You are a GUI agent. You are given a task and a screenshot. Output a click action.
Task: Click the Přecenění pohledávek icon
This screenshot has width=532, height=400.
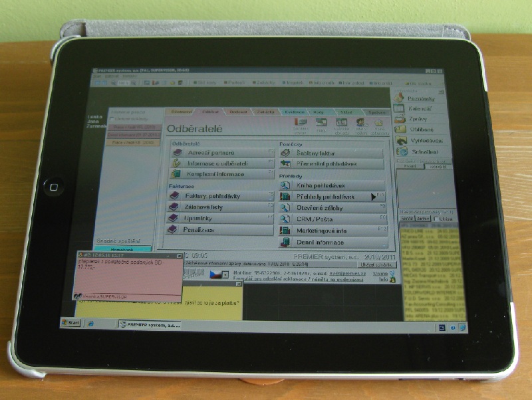(x=285, y=163)
